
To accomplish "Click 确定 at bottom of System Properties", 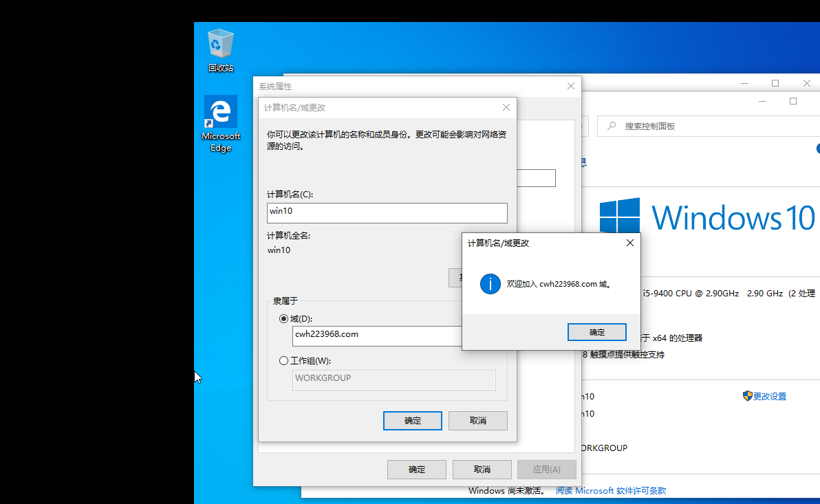I will (417, 470).
